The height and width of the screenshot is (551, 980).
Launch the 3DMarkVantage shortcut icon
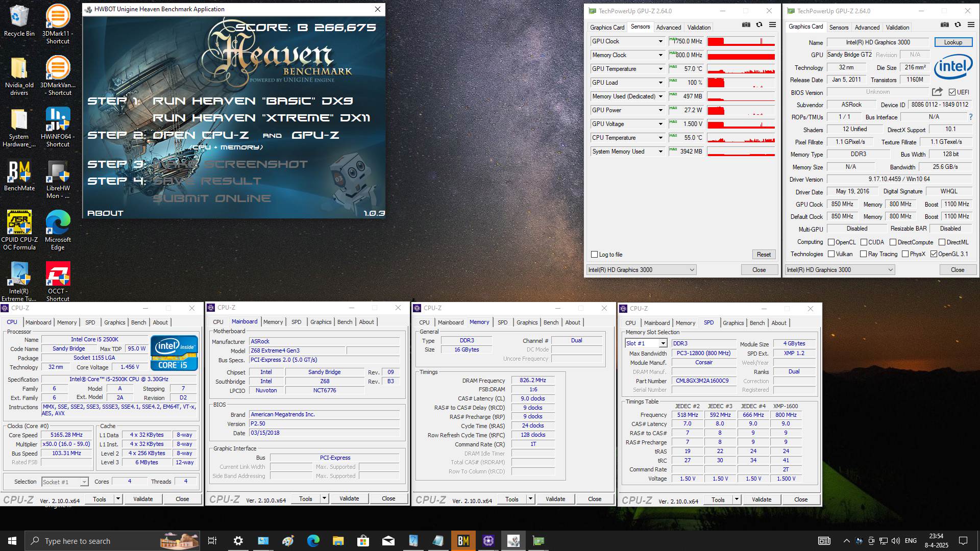click(x=58, y=76)
